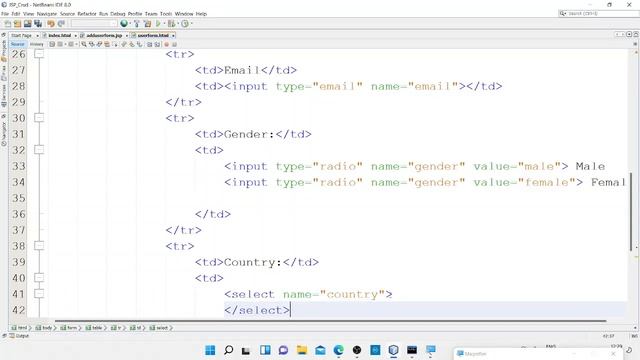Viewport: 640px width, 360px height.
Task: Open Microsoft Edge from taskbar
Action: point(338,350)
